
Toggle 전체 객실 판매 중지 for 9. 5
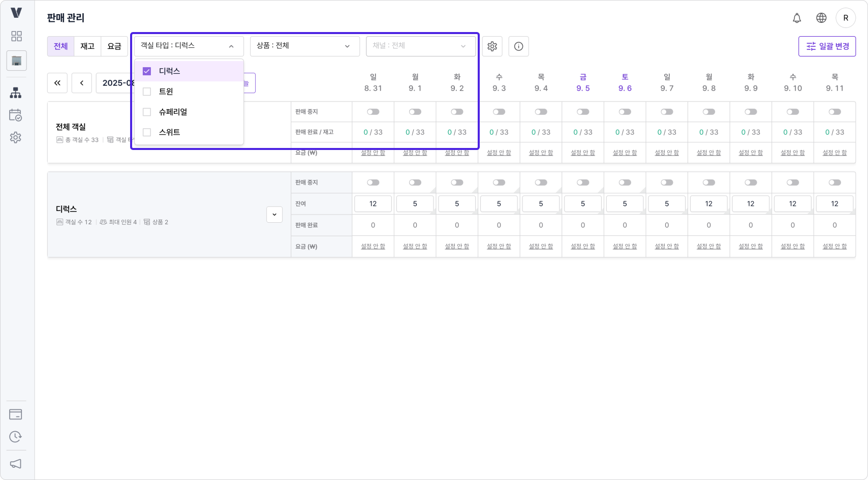[583, 112]
